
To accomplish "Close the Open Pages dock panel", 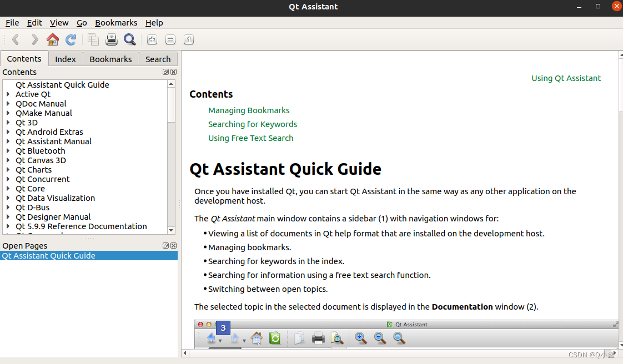I will (x=174, y=246).
